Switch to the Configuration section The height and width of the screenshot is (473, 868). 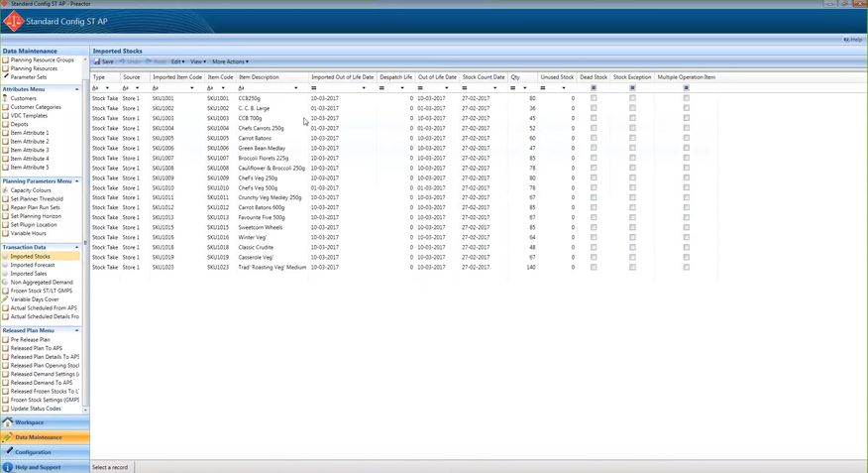(x=33, y=452)
